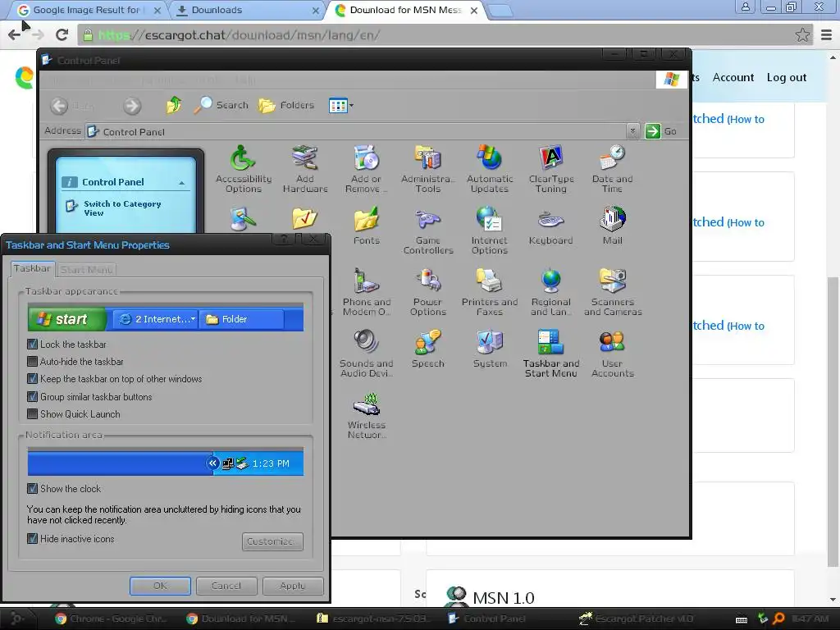The width and height of the screenshot is (840, 630).
Task: Switch to the Taskbar tab
Action: click(x=32, y=268)
